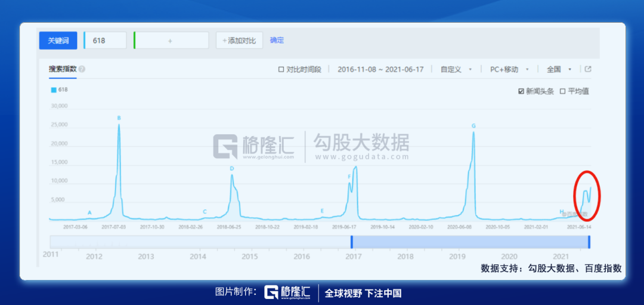Click the empty plus keyword field
This screenshot has width=644, height=305.
tap(171, 40)
